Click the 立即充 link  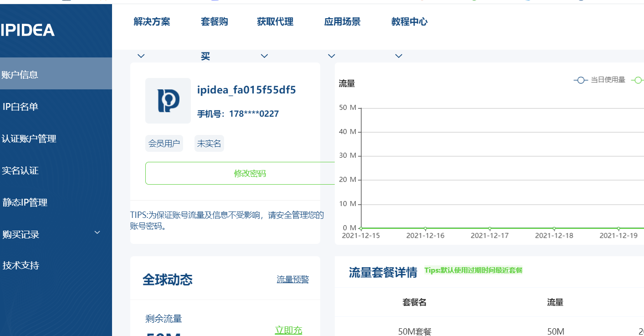tap(289, 330)
